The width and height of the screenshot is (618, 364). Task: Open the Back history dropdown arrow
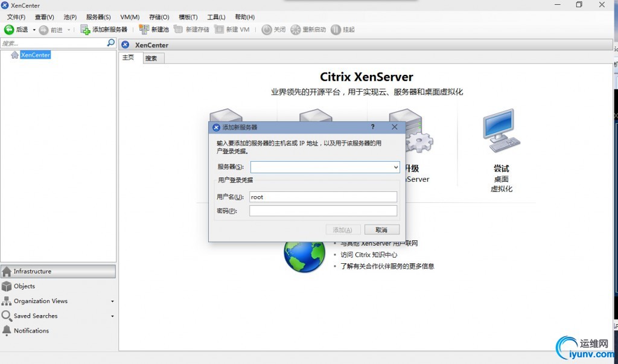[34, 30]
